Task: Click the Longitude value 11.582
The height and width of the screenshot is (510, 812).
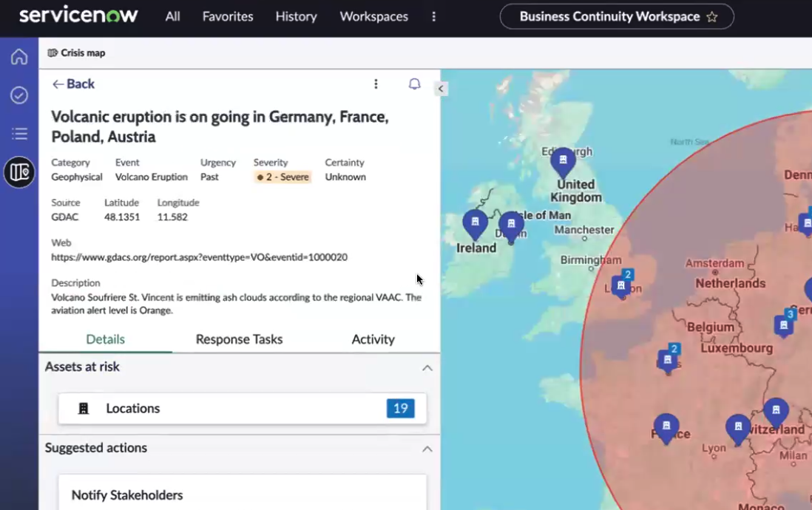Action: (x=172, y=217)
